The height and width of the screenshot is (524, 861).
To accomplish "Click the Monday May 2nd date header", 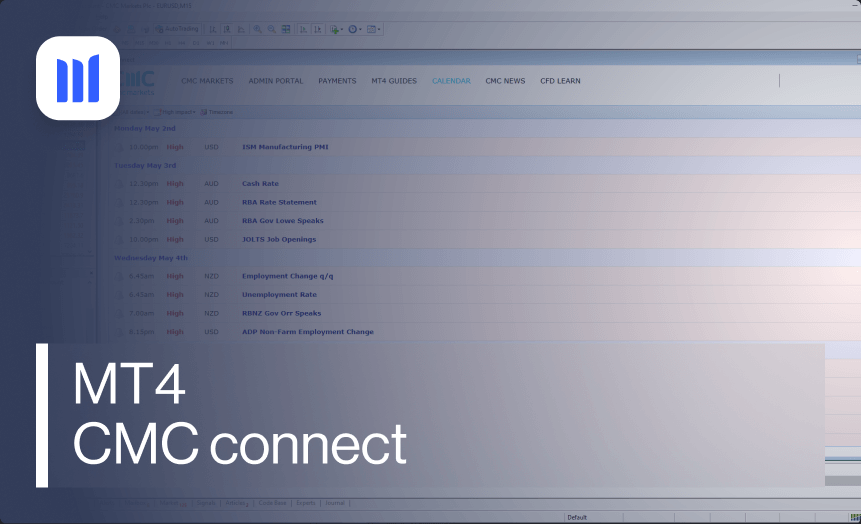I will pos(145,129).
